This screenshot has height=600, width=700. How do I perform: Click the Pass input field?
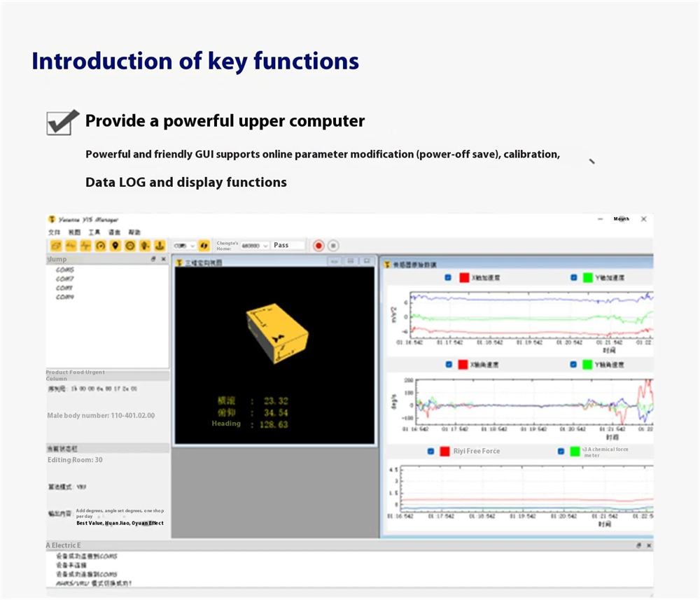(288, 245)
